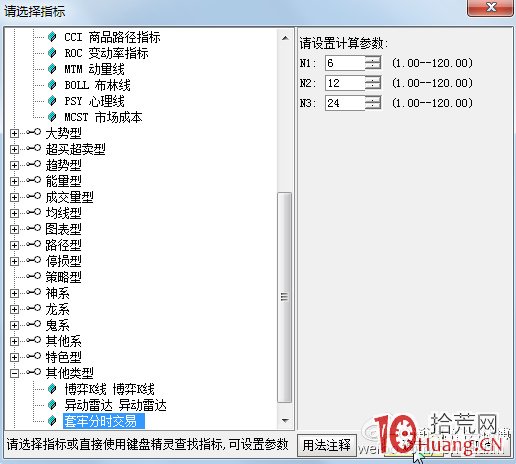Click the category icon beside 趋势型

34,164
